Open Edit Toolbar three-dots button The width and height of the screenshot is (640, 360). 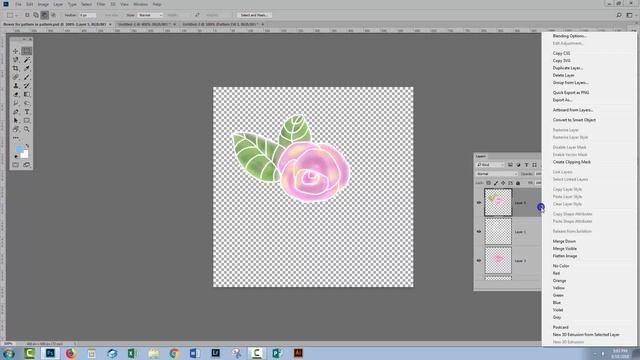point(16,138)
